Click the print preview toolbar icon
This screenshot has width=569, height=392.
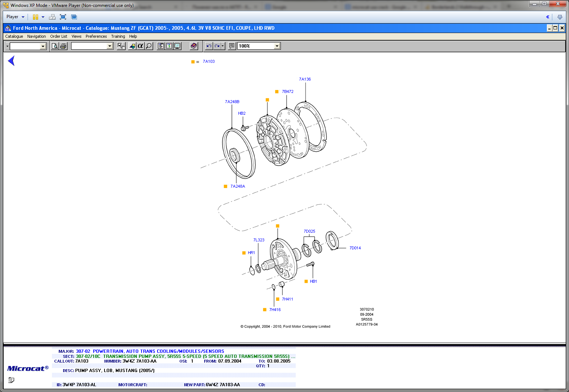coord(55,46)
